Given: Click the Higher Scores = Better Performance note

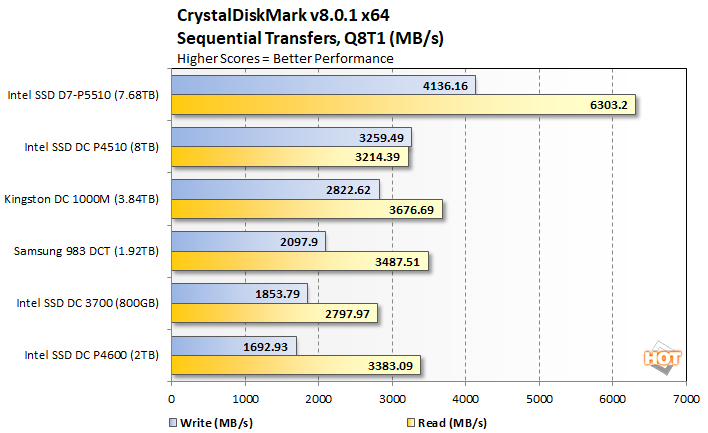Looking at the screenshot, I should tap(285, 59).
